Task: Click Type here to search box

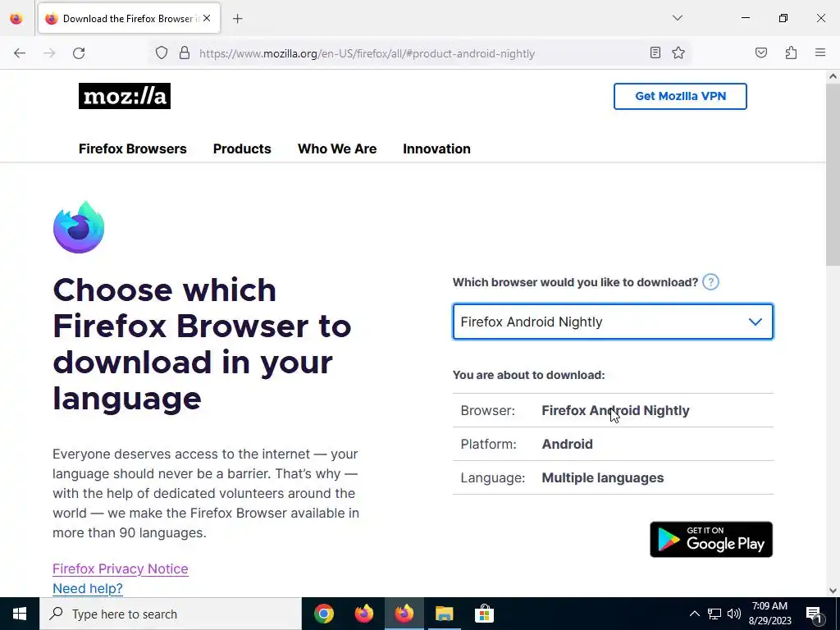Action: [x=171, y=614]
